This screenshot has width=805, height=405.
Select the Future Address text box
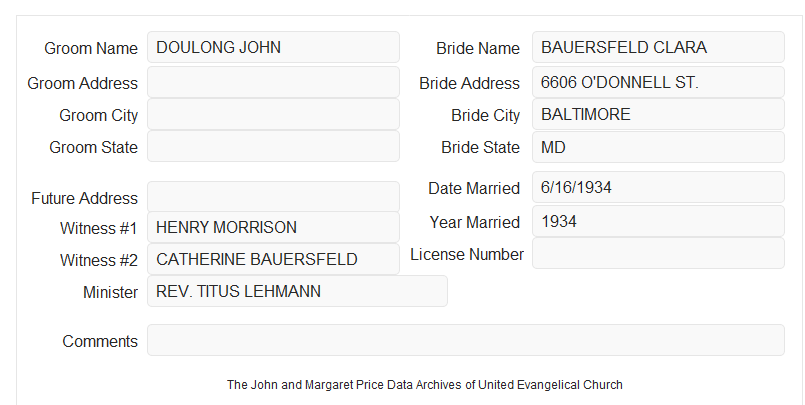(273, 197)
